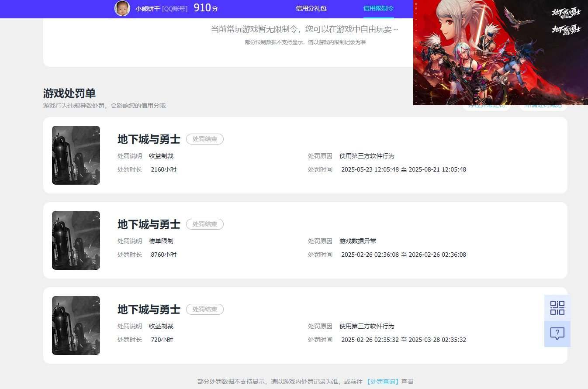This screenshot has width=588, height=389.
Task: Click 地下城与勇士 title in the 榜单限制 card
Action: pyautogui.click(x=149, y=224)
